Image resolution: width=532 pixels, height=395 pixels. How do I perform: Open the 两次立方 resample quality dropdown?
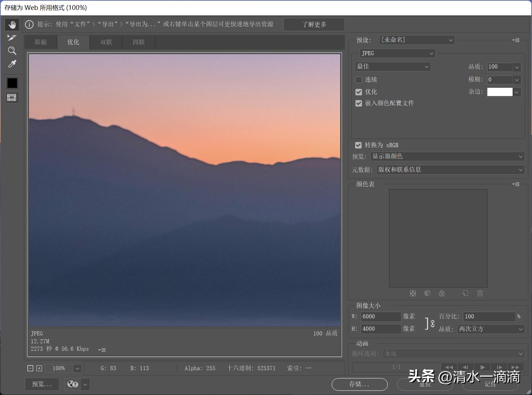(490, 329)
